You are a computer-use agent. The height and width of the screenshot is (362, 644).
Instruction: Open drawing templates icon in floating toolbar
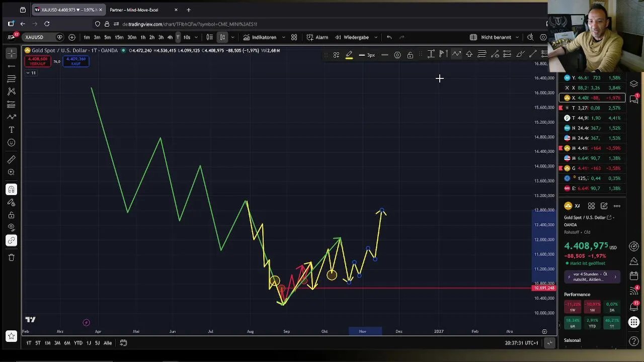[336, 55]
